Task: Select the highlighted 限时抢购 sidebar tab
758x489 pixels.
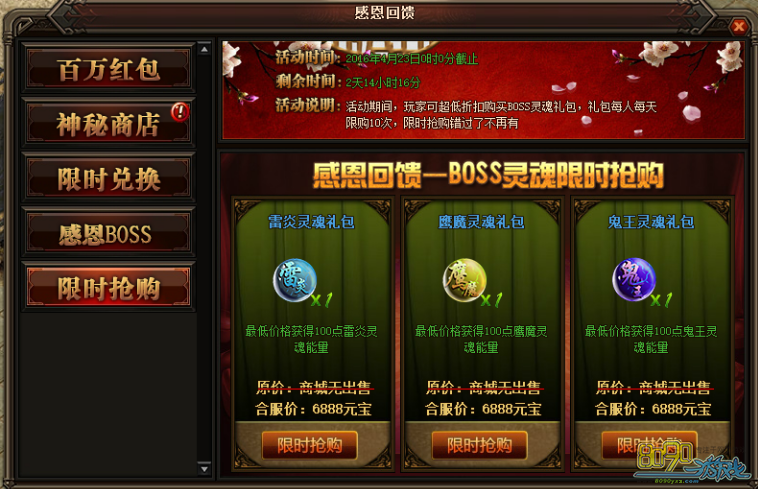Action: (108, 288)
